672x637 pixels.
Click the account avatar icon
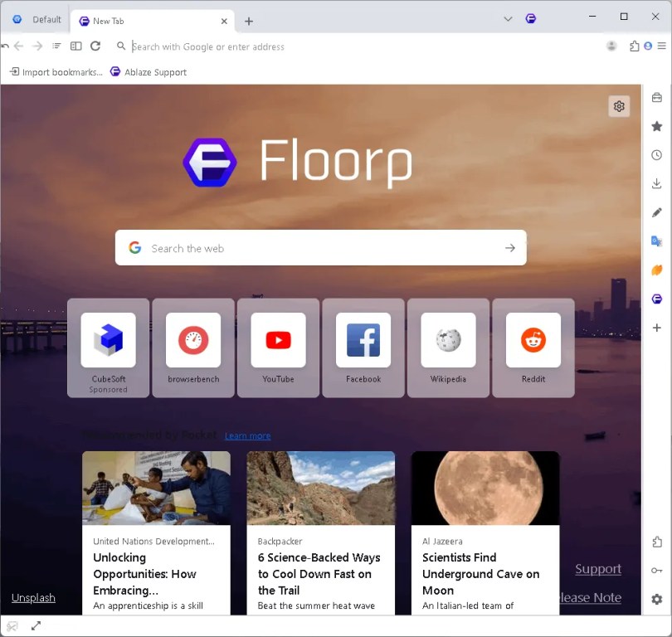pyautogui.click(x=611, y=46)
